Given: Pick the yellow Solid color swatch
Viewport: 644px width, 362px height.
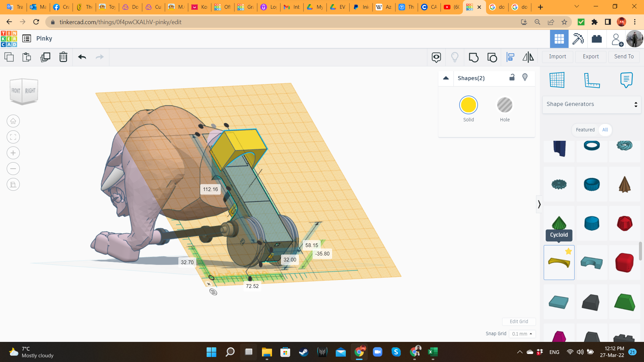Looking at the screenshot, I should (468, 105).
